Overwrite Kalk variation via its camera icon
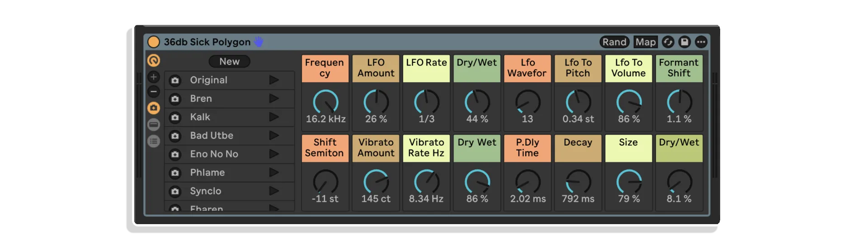 click(x=175, y=117)
